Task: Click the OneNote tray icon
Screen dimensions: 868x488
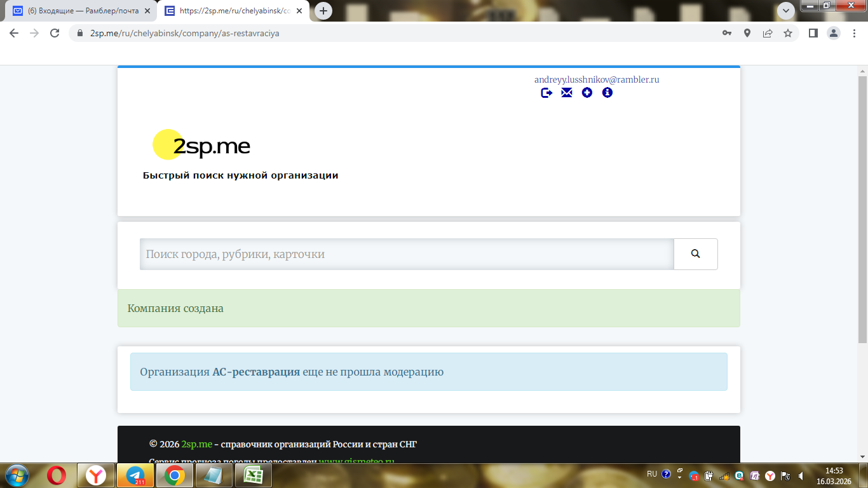Action: click(x=755, y=475)
